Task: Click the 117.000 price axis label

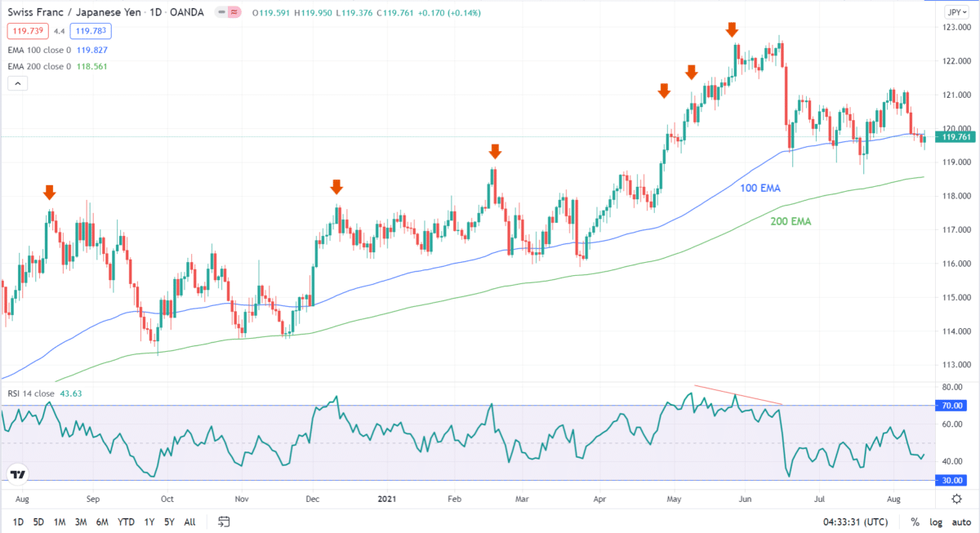Action: (958, 229)
